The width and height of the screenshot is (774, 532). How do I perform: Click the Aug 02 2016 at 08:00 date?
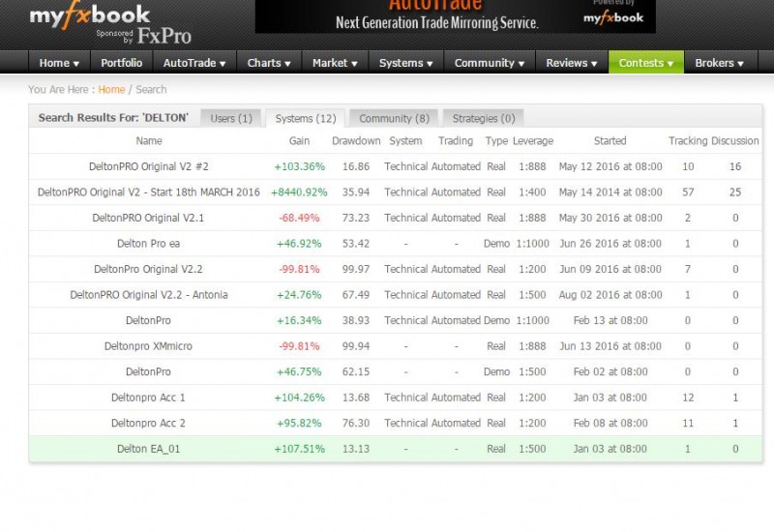[610, 295]
